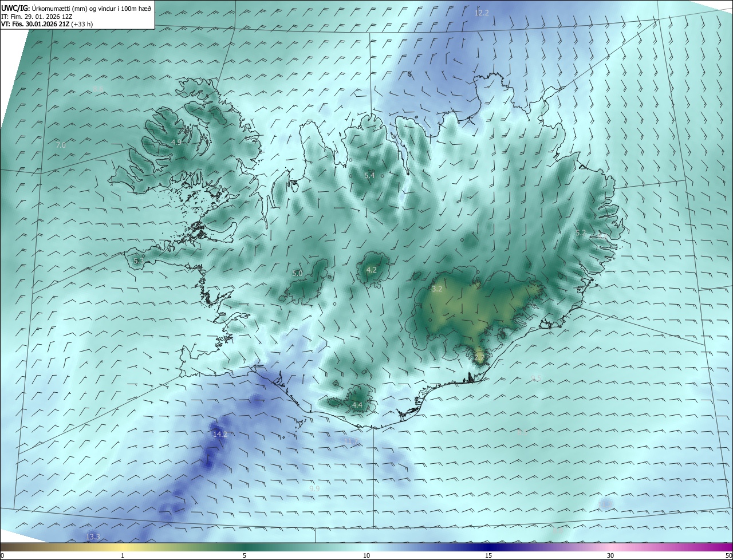The width and height of the screenshot is (733, 560).
Task: Click the 8.6 value in the northwest sea
Action: tap(98, 89)
